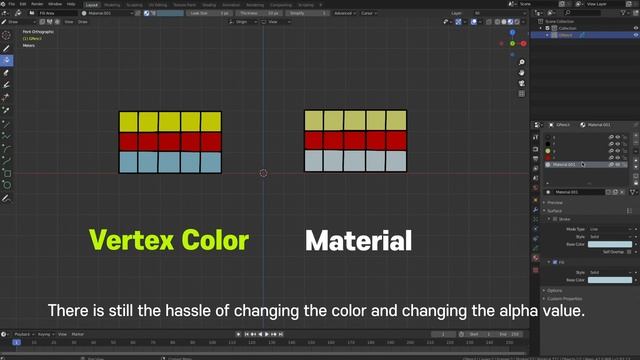Screen dimensions: 640x360
Task: Select the Cutter tool
Action: [x=7, y=98]
